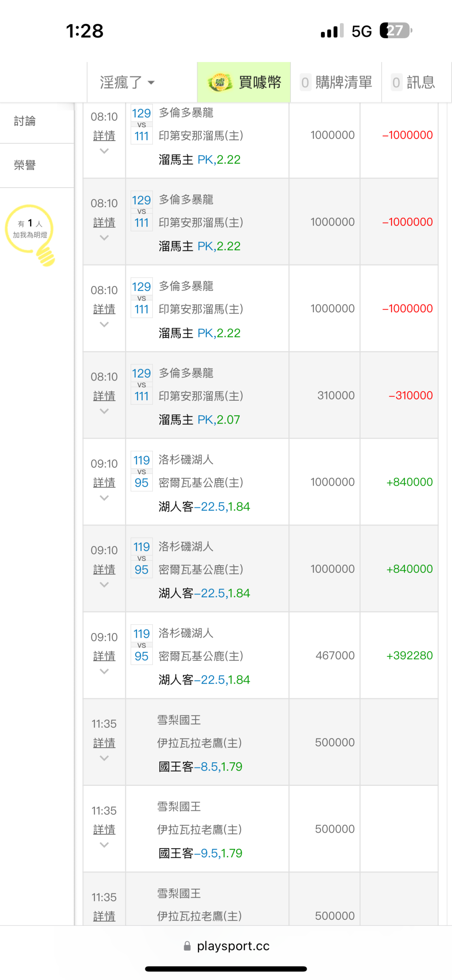452x980 pixels.
Task: Tap the 129 vs 111 score box
Action: 141,124
